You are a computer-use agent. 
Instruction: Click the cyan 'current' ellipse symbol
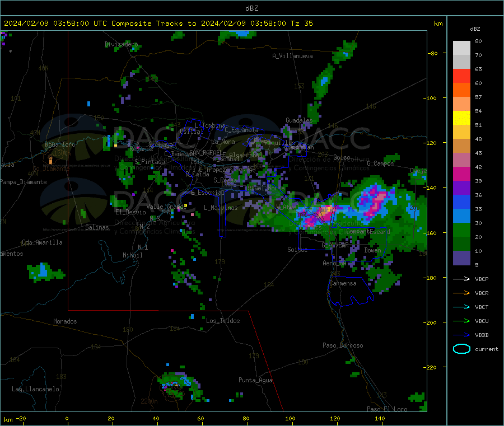tap(461, 349)
